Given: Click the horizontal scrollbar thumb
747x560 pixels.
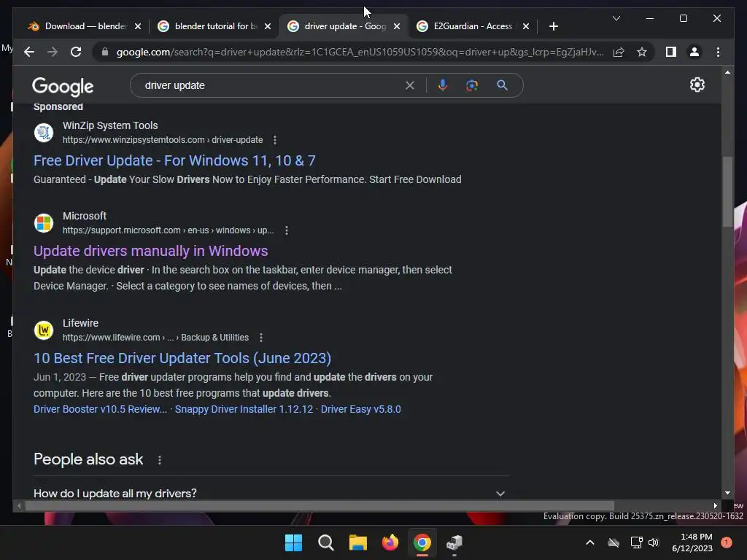Looking at the screenshot, I should coord(320,506).
